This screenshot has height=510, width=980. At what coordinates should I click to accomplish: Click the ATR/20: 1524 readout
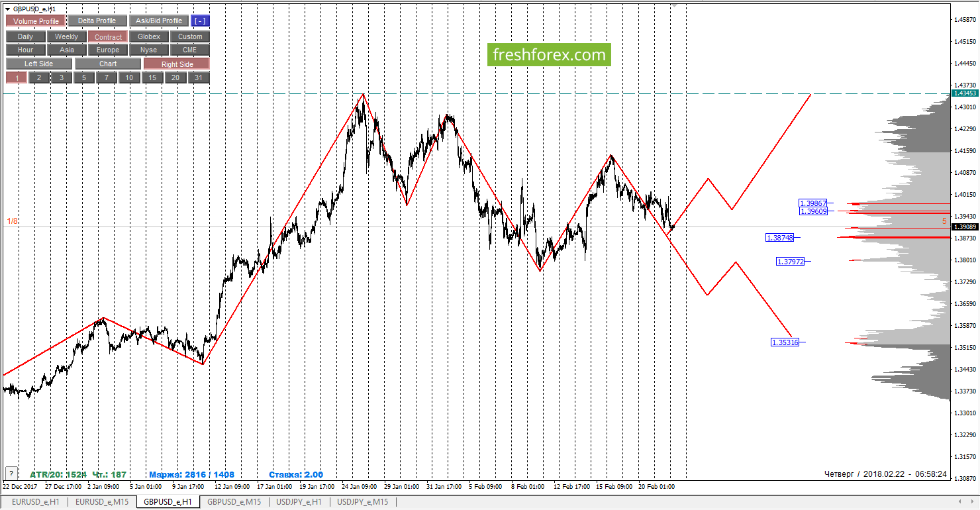(58, 475)
